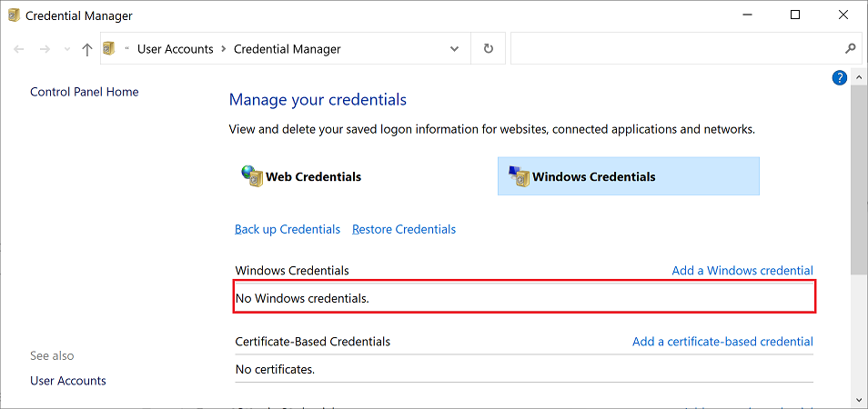The height and width of the screenshot is (409, 868).
Task: Maximize the Credential Manager window
Action: 795,15
